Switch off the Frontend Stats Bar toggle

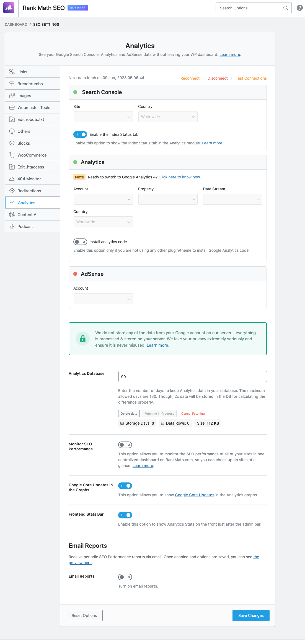pyautogui.click(x=125, y=515)
